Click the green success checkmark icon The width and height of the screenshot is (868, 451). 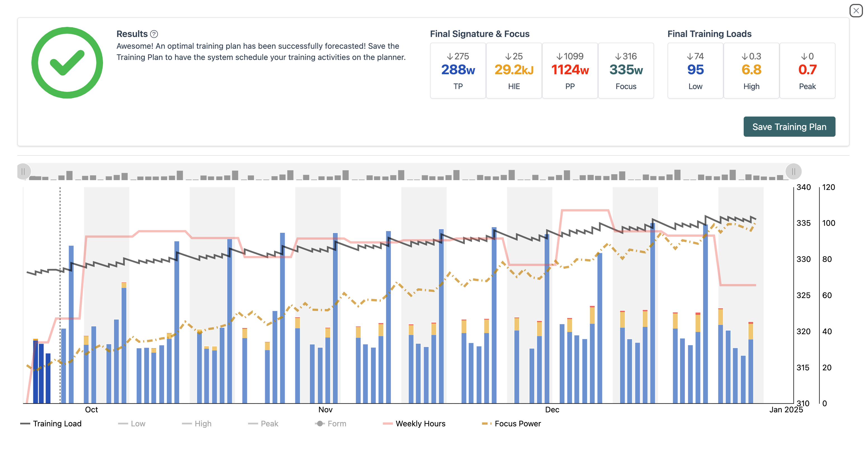(67, 63)
